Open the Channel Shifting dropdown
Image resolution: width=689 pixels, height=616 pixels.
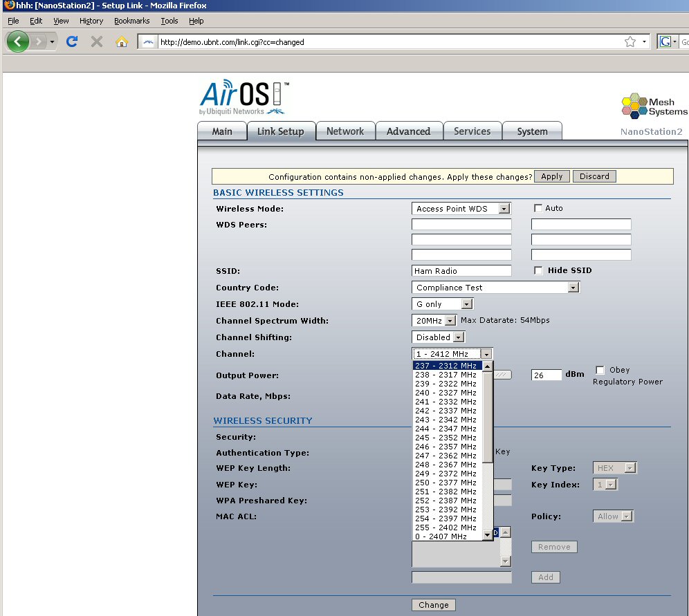point(438,337)
